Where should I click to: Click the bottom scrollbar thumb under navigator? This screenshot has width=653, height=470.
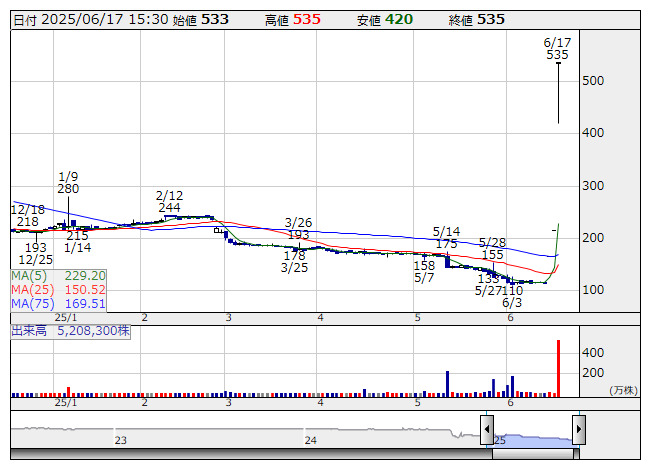tap(532, 455)
